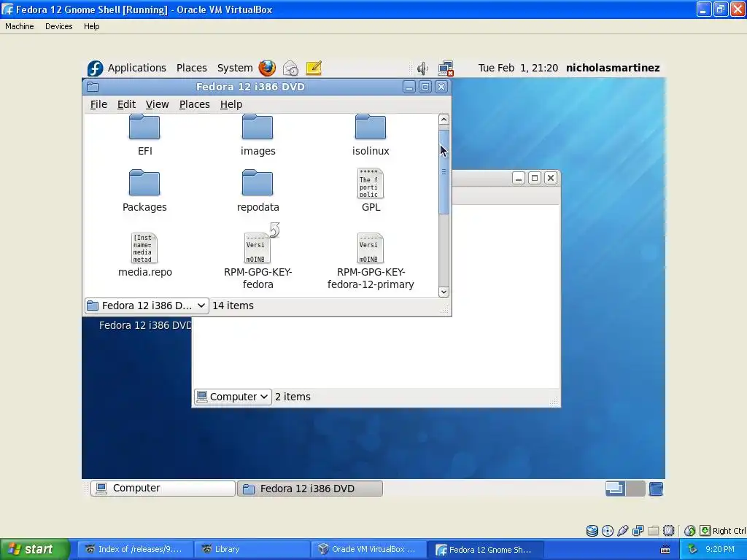Launch Firefox from the GNOME panel
This screenshot has height=560, width=747.
pos(267,68)
